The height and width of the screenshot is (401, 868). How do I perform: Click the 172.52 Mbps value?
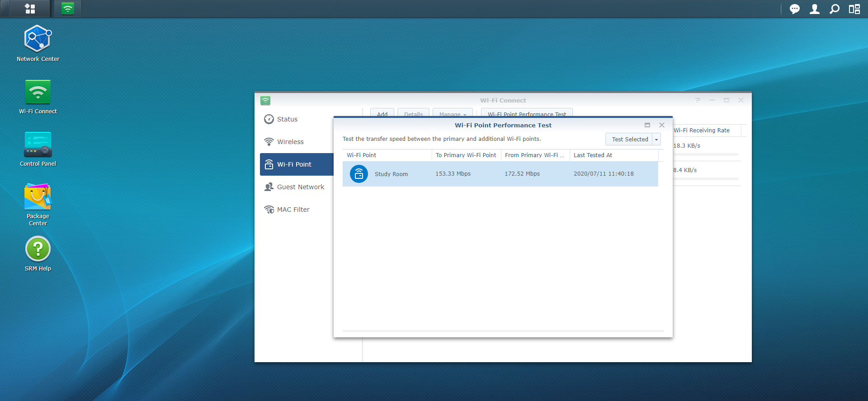(522, 174)
